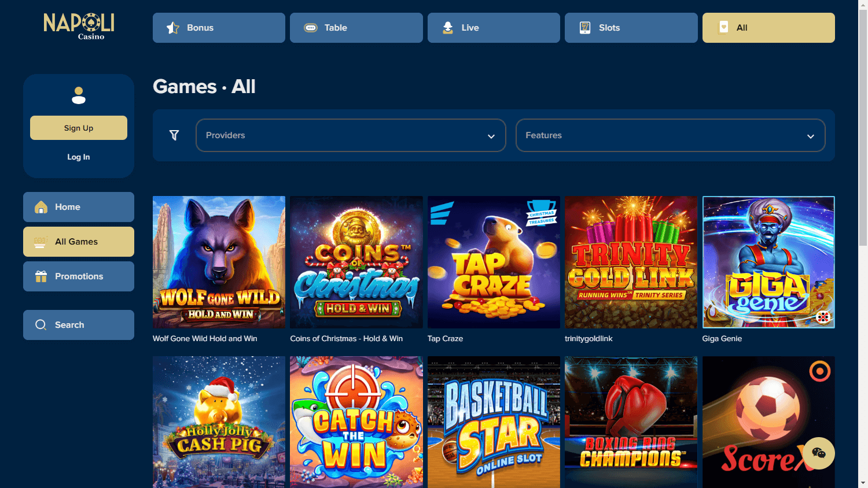
Task: Click the scrollbar down arrow
Action: pyautogui.click(x=863, y=483)
